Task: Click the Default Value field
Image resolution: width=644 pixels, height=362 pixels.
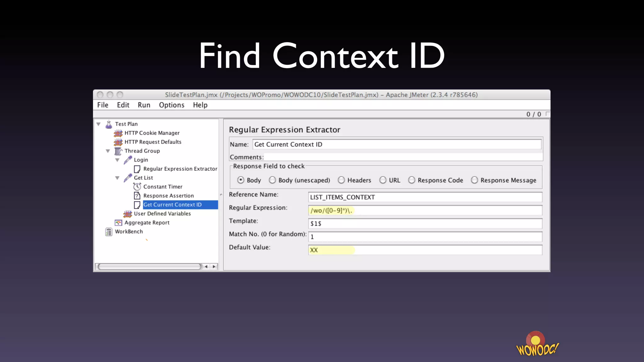Action: [425, 250]
